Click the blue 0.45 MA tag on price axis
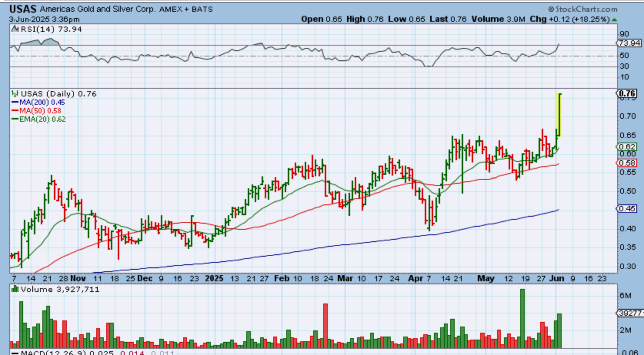Screen dimensions: 644x355 [x=627, y=209]
